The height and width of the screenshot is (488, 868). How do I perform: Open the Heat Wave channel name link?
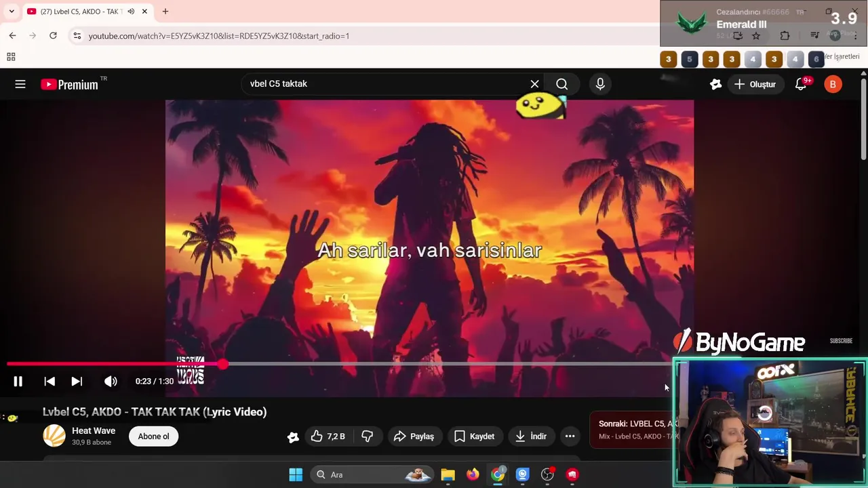[94, 431]
